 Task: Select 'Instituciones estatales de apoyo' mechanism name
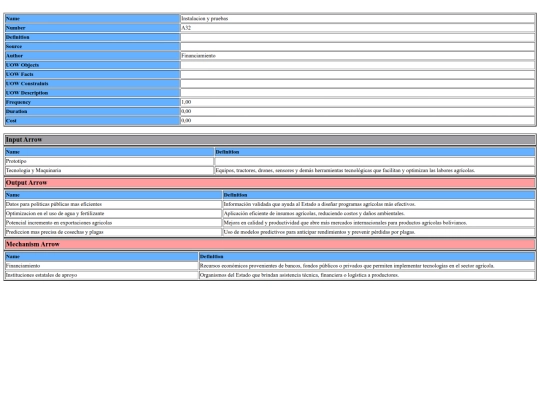point(41,275)
